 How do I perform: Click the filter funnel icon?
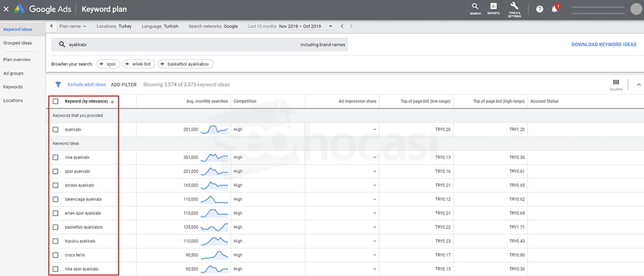click(58, 84)
